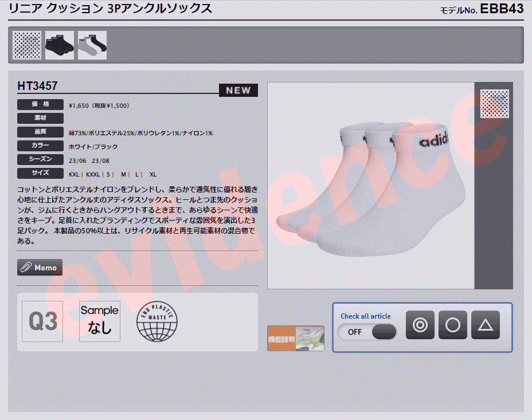Open the 機能説明 explanation banner
Screen dimensions: 532x420
pyautogui.click(x=295, y=338)
